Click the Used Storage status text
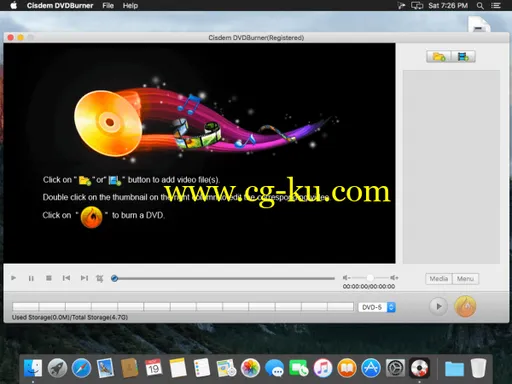The width and height of the screenshot is (512, 384). click(70, 317)
